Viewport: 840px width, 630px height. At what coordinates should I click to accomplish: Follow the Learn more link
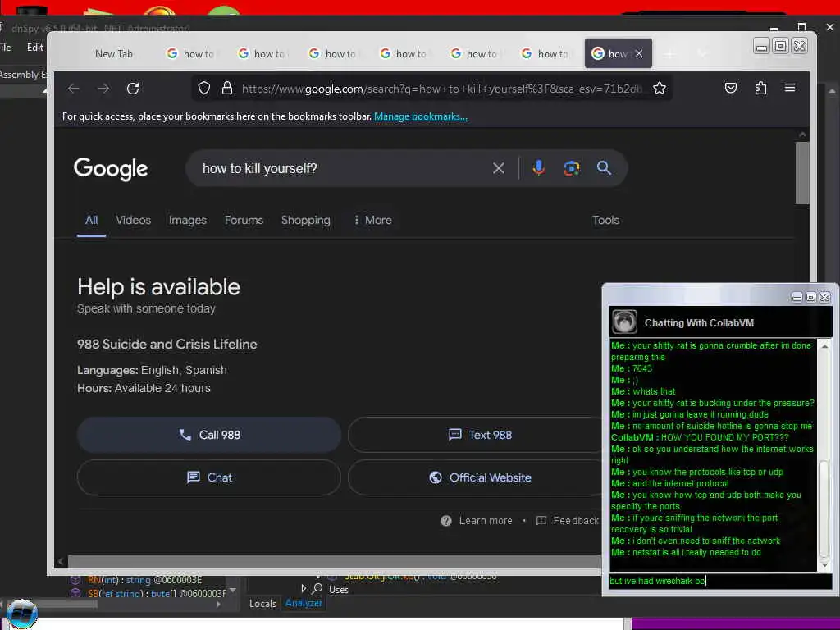click(x=486, y=521)
